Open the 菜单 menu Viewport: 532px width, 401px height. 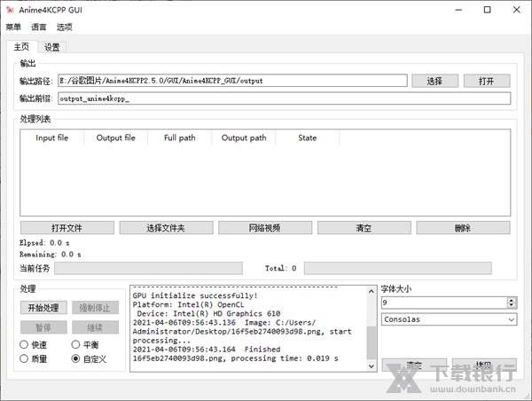click(x=13, y=28)
